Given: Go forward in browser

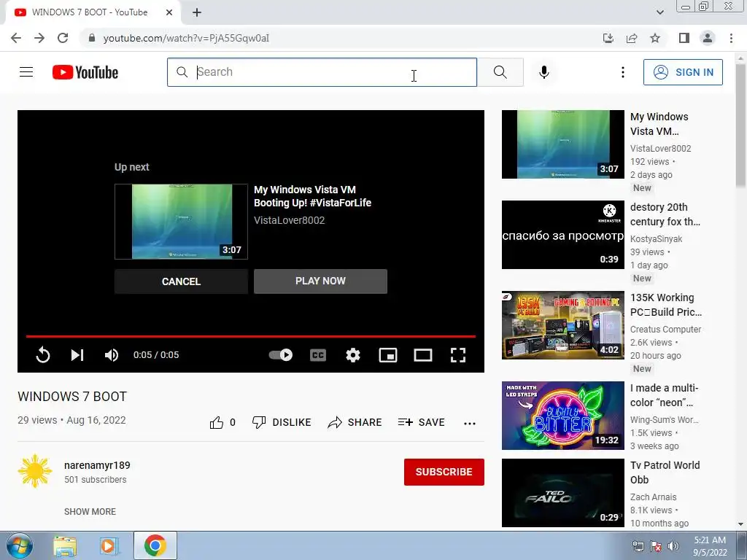Looking at the screenshot, I should [39, 38].
